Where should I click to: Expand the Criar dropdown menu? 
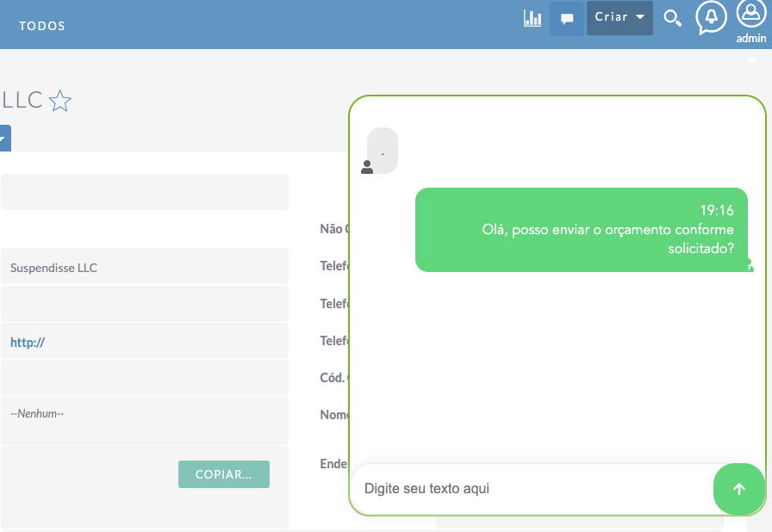point(619,18)
